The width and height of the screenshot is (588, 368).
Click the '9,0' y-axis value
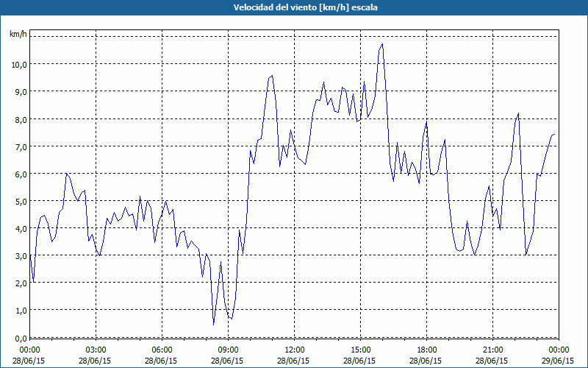tap(21, 92)
